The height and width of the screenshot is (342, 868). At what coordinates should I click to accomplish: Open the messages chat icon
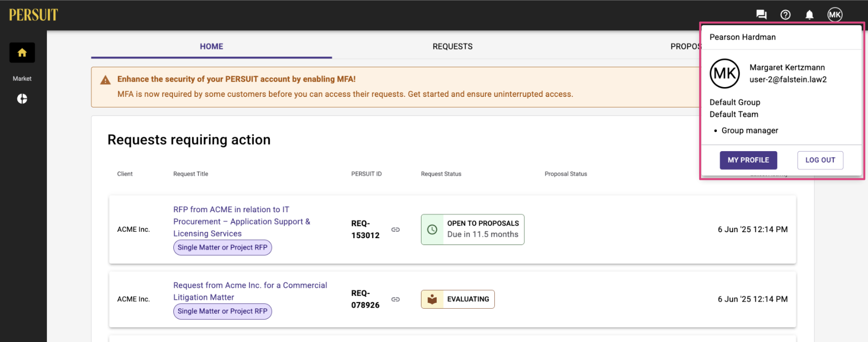click(761, 15)
